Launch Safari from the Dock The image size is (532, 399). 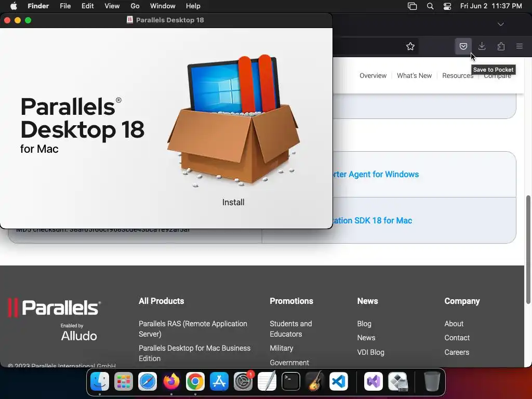(147, 381)
